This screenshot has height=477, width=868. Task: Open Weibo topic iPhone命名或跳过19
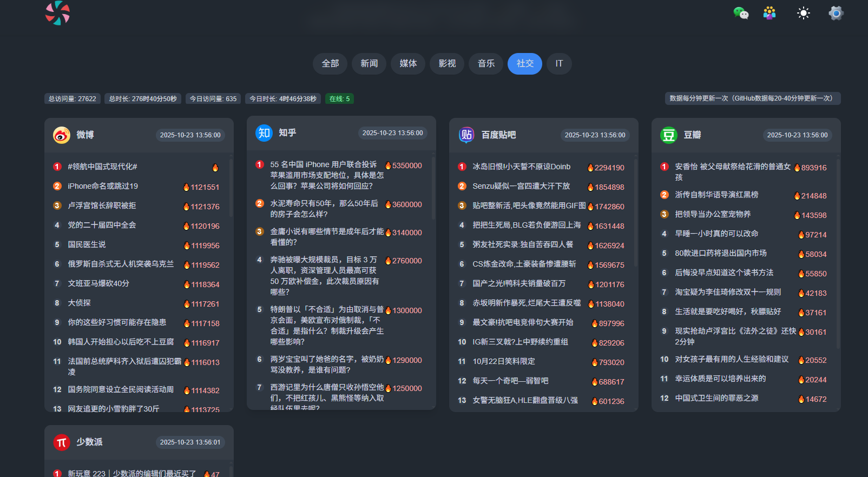point(103,186)
